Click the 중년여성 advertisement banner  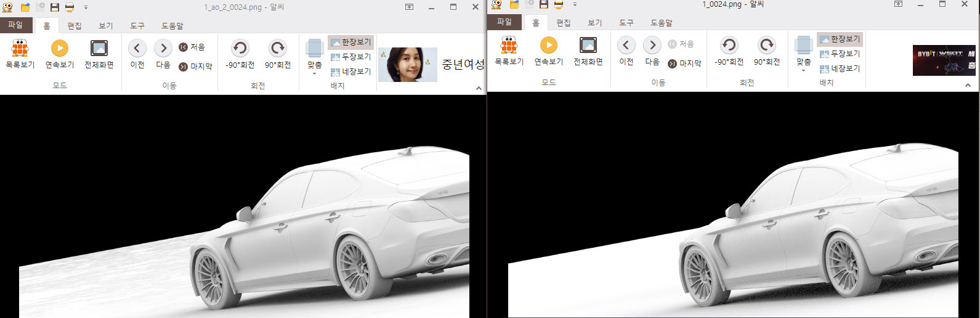pos(431,64)
